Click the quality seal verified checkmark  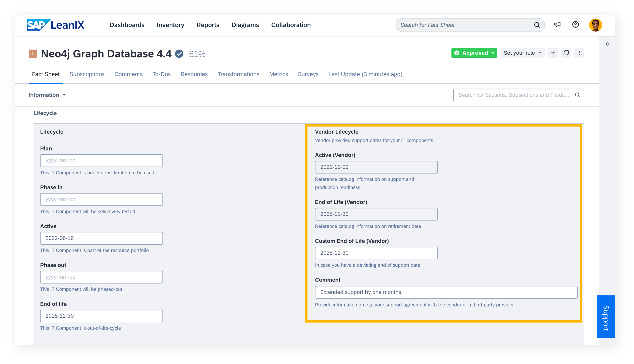click(x=179, y=54)
